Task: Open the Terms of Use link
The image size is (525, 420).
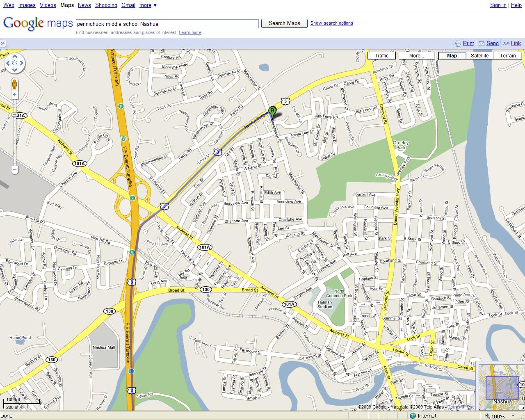Action: point(461,407)
